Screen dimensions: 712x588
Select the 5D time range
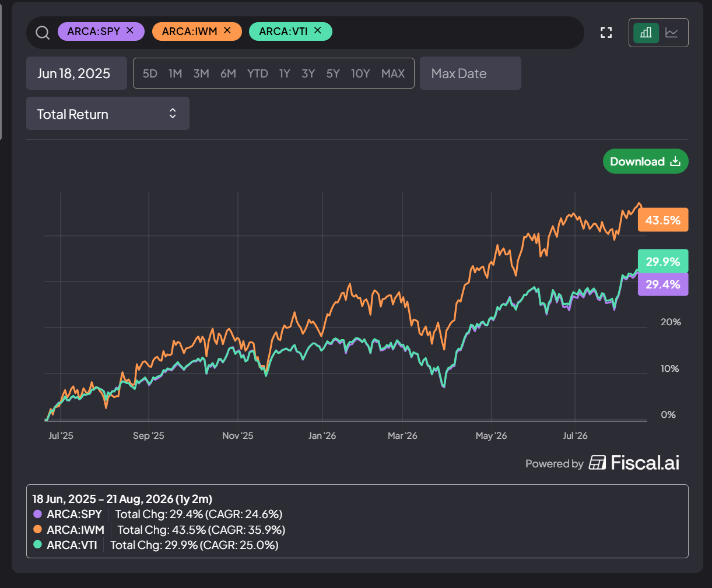[x=150, y=73]
